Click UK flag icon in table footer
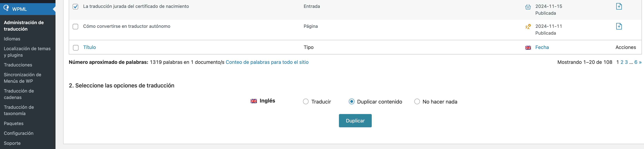Image resolution: width=644 pixels, height=149 pixels. (x=528, y=48)
